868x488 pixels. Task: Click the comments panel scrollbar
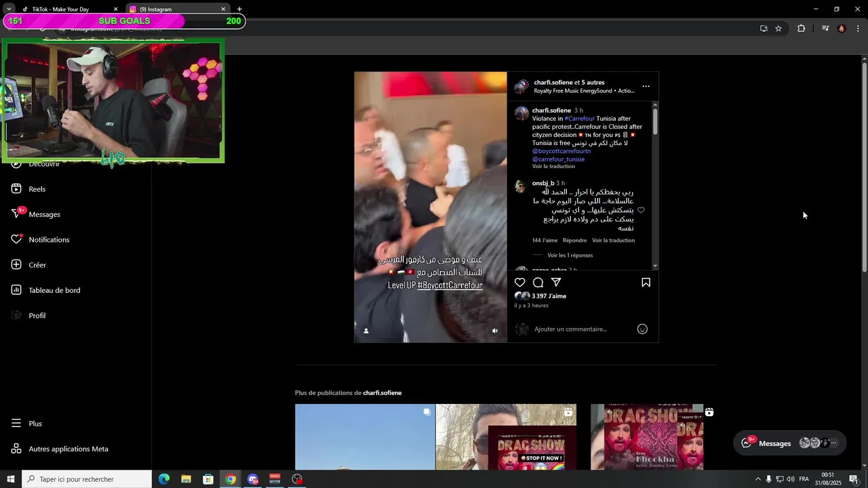point(655,121)
